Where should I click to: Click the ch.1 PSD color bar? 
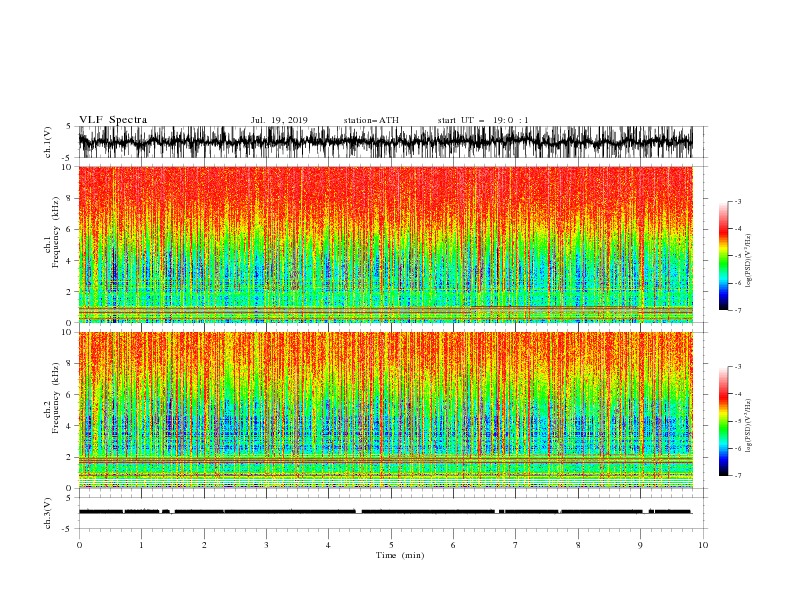pos(723,256)
